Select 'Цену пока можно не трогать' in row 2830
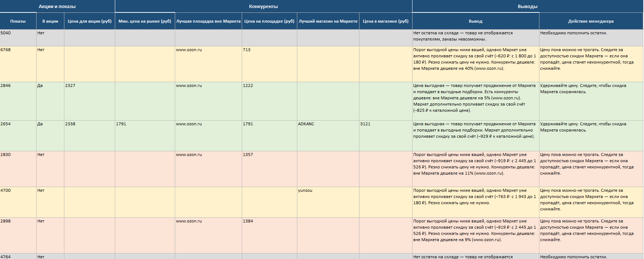The image size is (644, 259). pyautogui.click(x=591, y=169)
